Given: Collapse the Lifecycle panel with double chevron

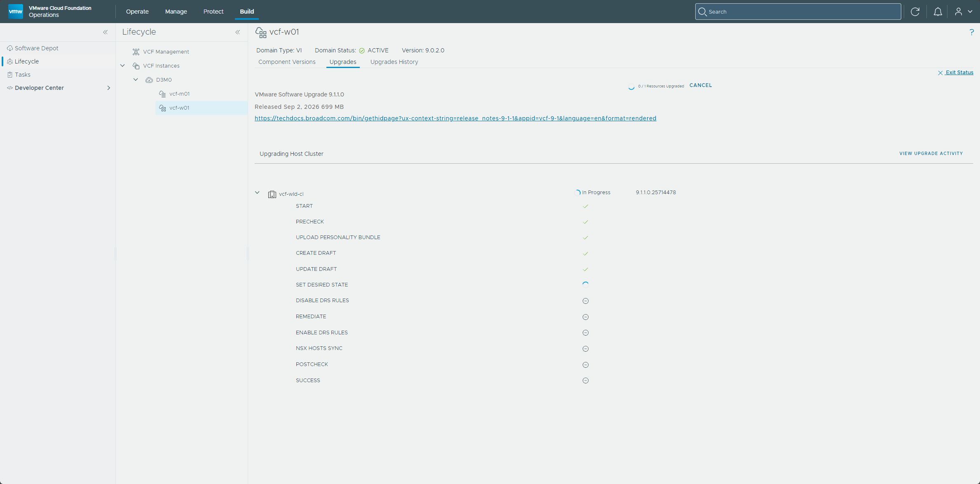Looking at the screenshot, I should (x=238, y=32).
